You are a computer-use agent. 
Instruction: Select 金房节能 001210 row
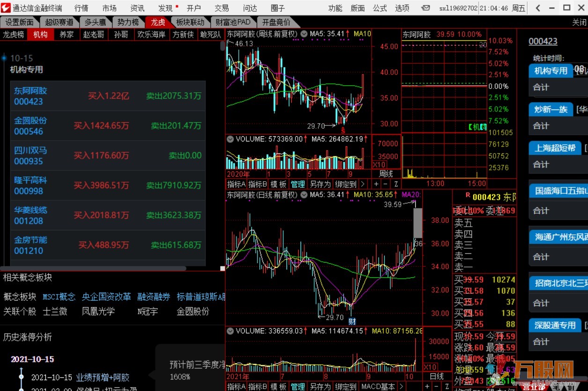pos(108,245)
